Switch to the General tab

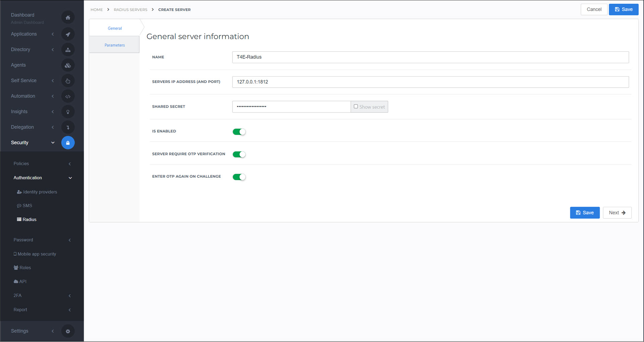pyautogui.click(x=114, y=28)
